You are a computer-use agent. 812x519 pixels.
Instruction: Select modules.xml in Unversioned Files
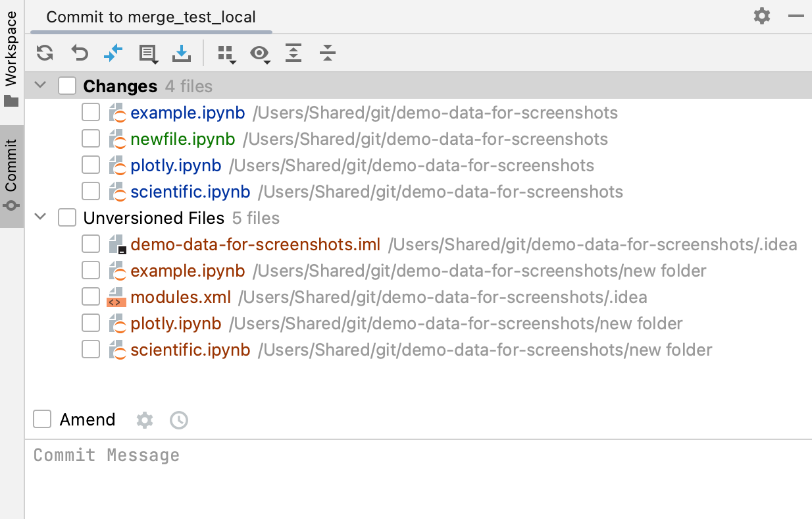(x=180, y=296)
